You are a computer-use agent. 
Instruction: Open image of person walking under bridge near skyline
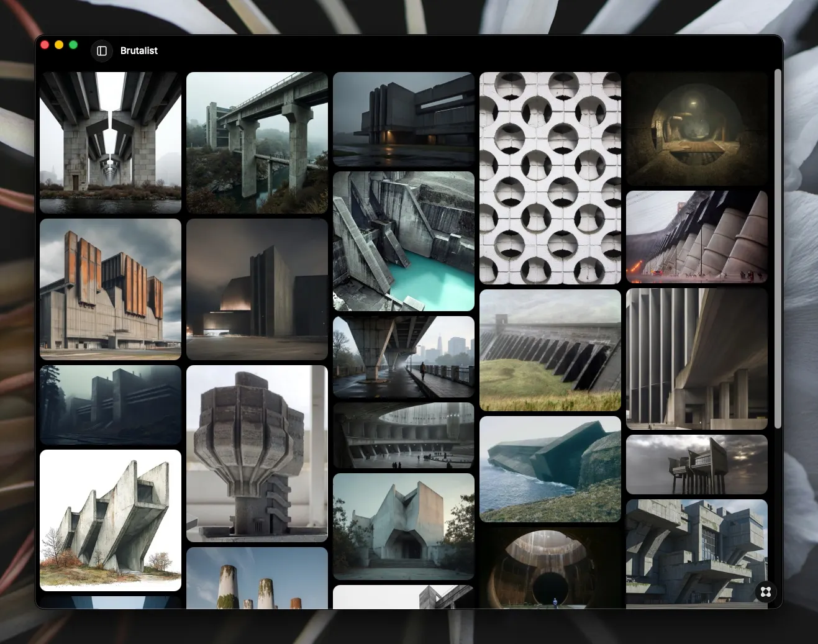404,356
